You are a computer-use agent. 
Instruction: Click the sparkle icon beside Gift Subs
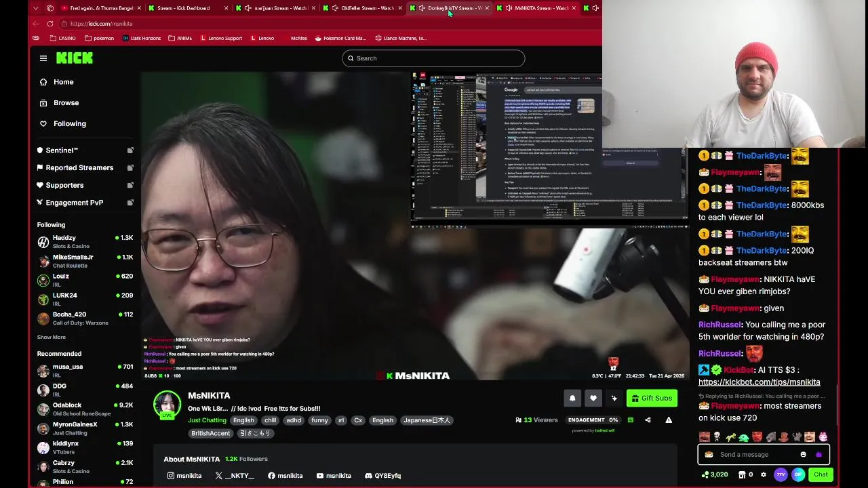614,398
